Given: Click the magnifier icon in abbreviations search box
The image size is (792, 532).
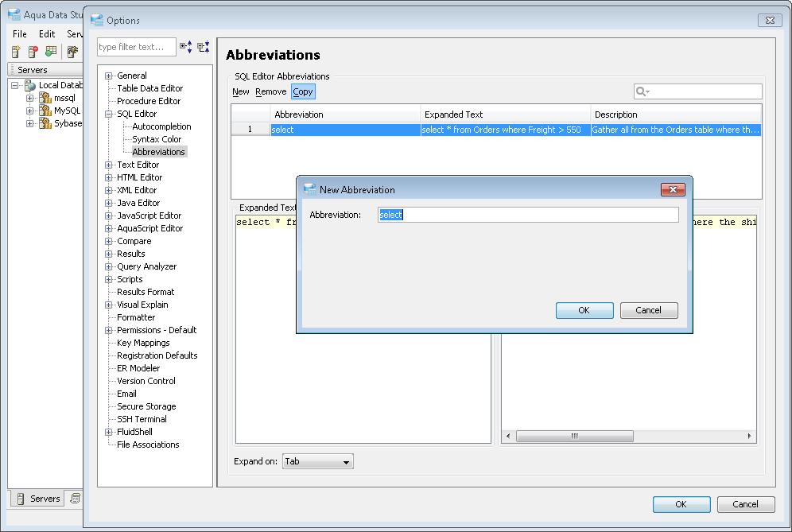Looking at the screenshot, I should [x=643, y=91].
